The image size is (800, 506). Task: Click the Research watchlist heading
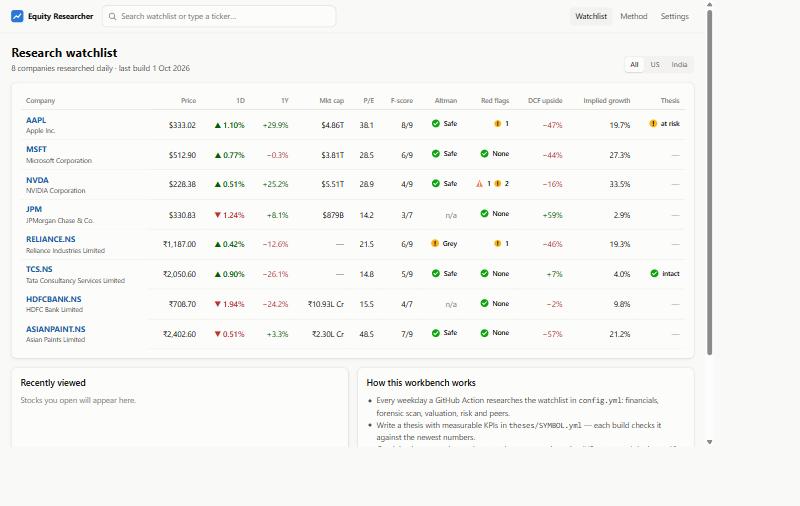tap(64, 53)
